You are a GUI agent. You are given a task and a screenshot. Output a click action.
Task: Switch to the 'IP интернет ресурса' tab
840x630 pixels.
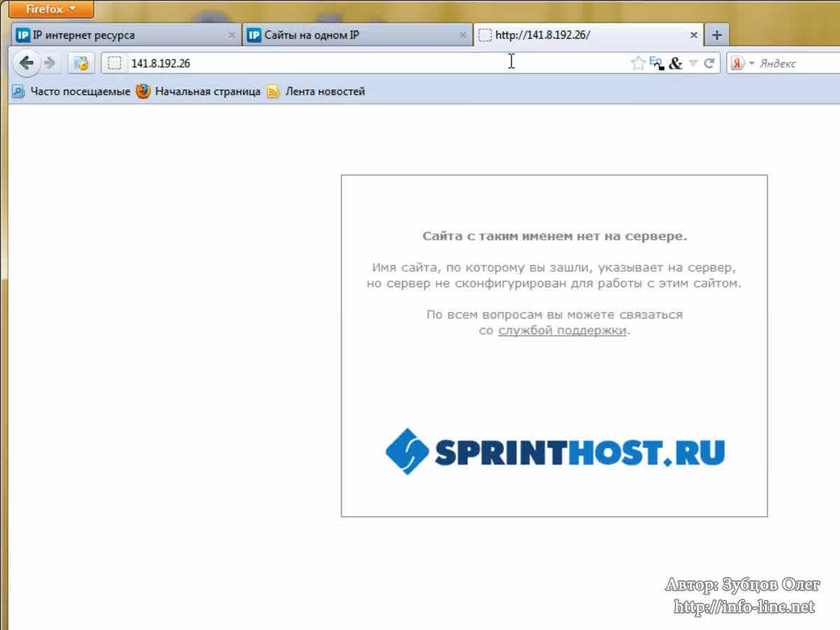coord(119,35)
